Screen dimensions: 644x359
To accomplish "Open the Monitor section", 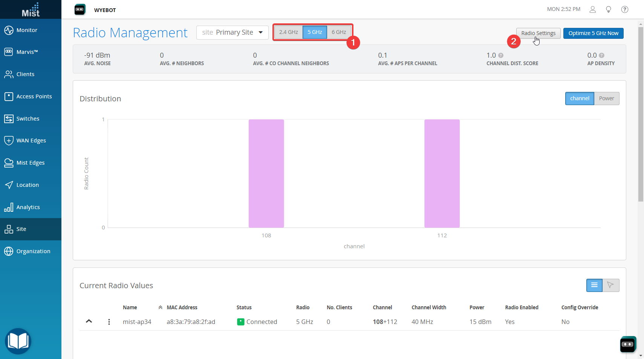I will coord(31,30).
